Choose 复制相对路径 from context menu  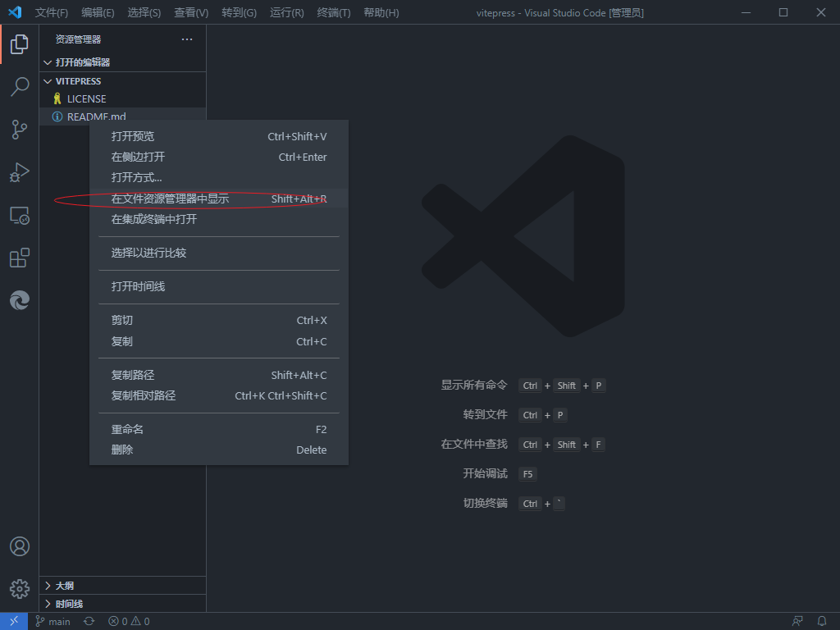(219, 396)
